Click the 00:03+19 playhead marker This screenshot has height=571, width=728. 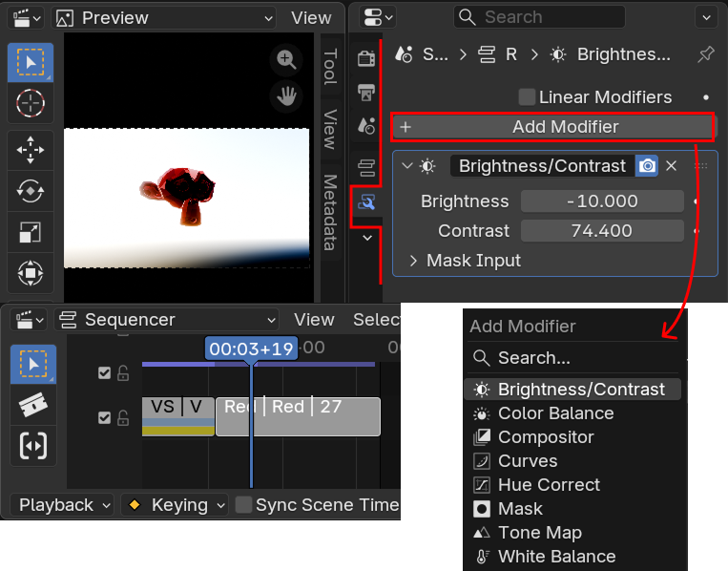point(251,349)
